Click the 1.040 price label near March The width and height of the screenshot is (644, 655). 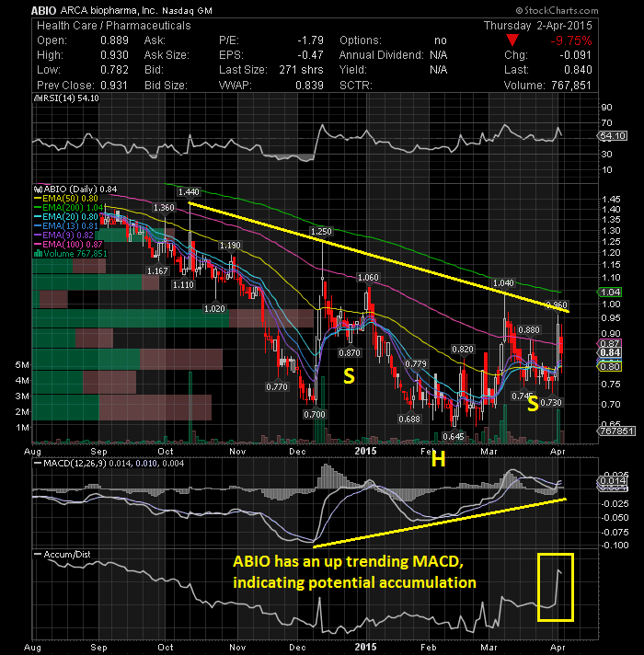[x=503, y=282]
